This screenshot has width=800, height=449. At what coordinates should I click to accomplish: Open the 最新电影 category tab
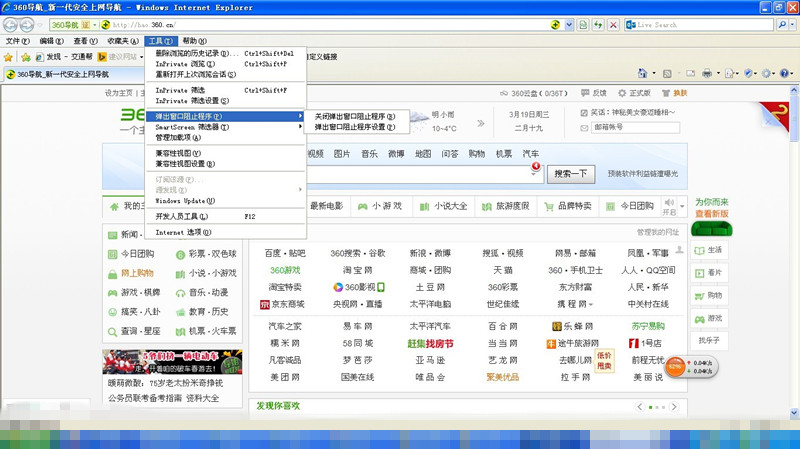[327, 206]
